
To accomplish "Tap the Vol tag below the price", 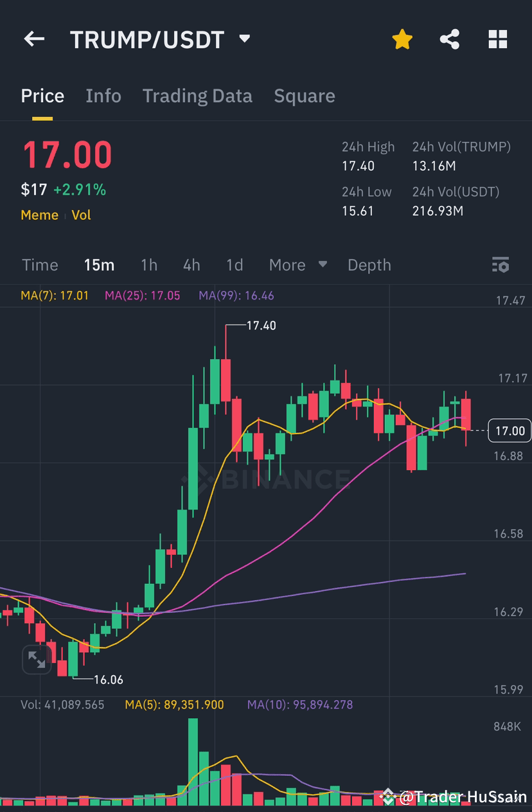I will click(81, 215).
